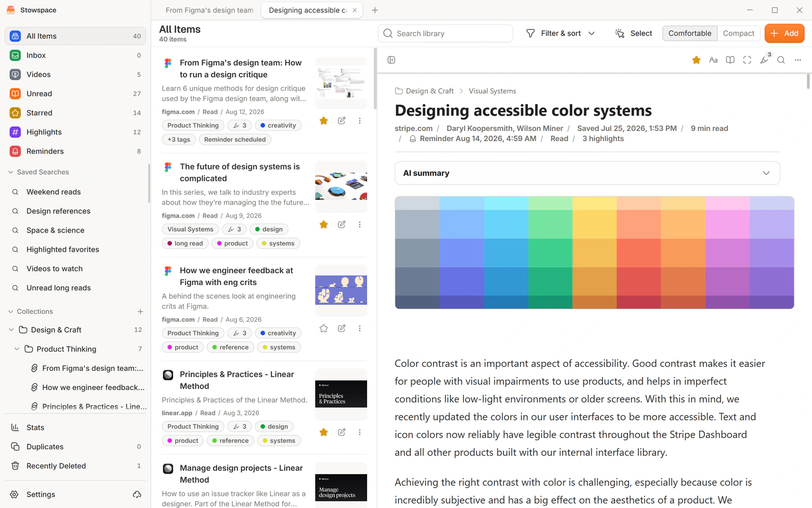The height and width of the screenshot is (508, 812).
Task: Open Recently Deleted
Action: pyautogui.click(x=75, y=466)
